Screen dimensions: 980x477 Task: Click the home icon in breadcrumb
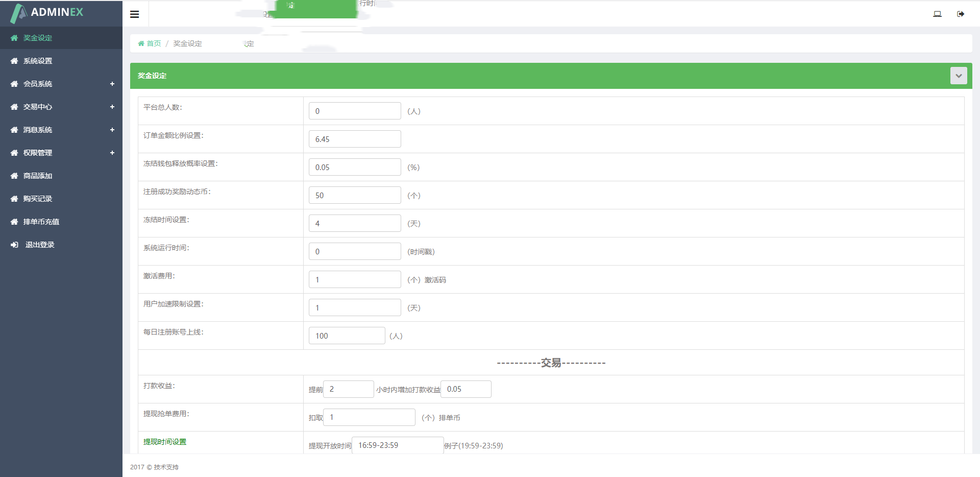(141, 43)
